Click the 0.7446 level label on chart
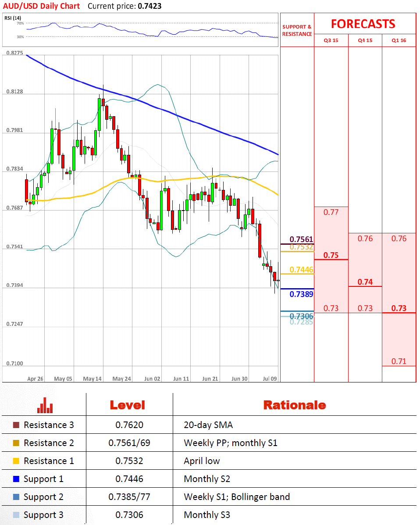Image resolution: width=420 pixels, height=525 pixels. [301, 270]
